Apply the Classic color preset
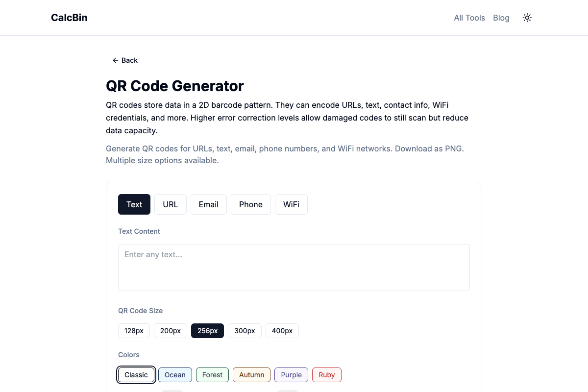Image resolution: width=588 pixels, height=392 pixels. (136, 375)
